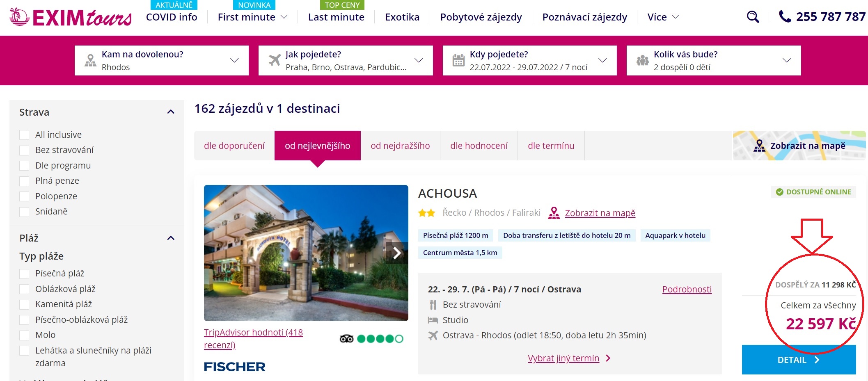
Task: Click the Zobrazit na mapě map banner
Action: tap(799, 146)
